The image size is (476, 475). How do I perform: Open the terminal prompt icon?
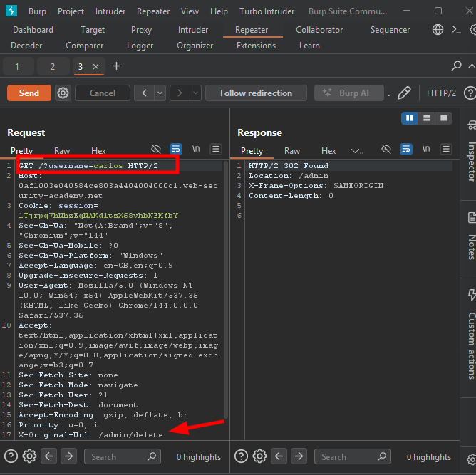[x=456, y=30]
